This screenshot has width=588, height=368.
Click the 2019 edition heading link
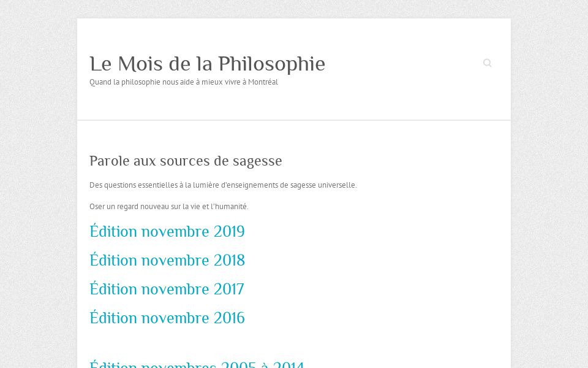click(167, 232)
